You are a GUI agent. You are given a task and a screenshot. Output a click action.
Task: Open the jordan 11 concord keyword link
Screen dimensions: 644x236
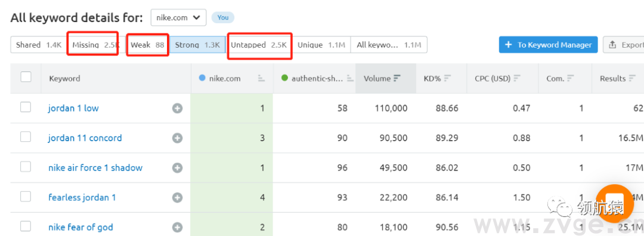tap(85, 138)
